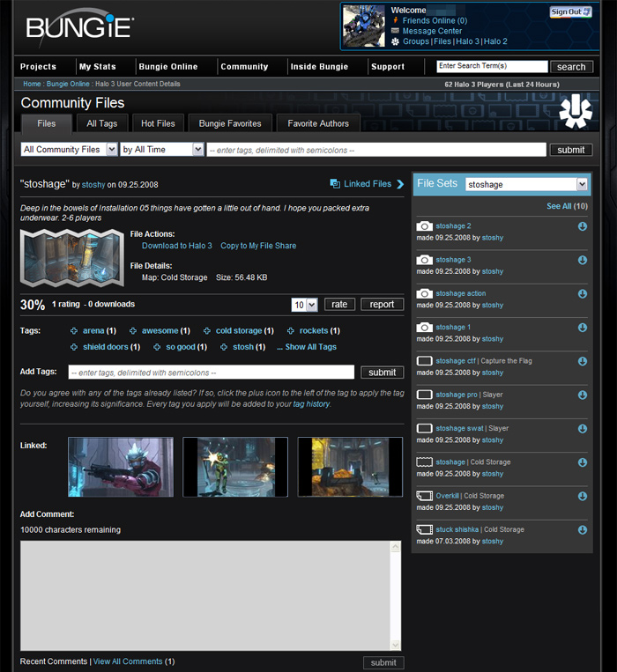Viewport: 617px width, 672px height.
Task: Click download arrow for stoshage 2
Action: click(x=582, y=226)
